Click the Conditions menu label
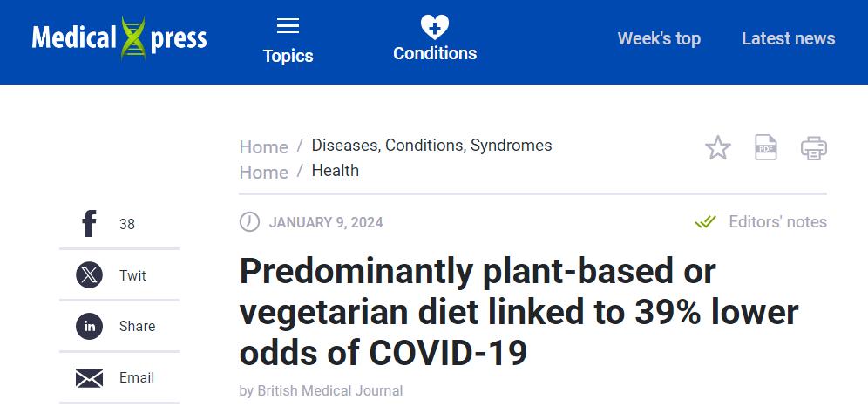The image size is (868, 413). 435,53
